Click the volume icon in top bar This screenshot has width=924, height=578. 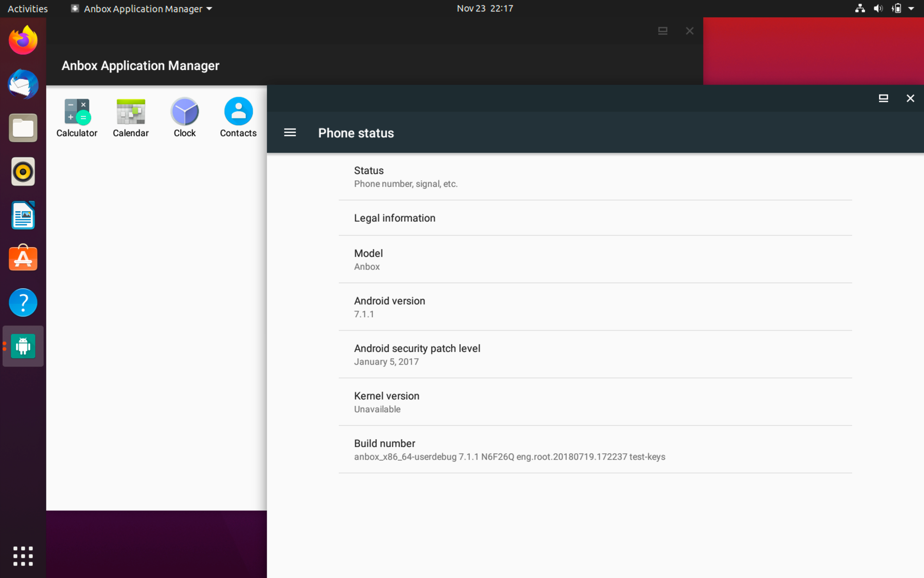click(x=878, y=8)
